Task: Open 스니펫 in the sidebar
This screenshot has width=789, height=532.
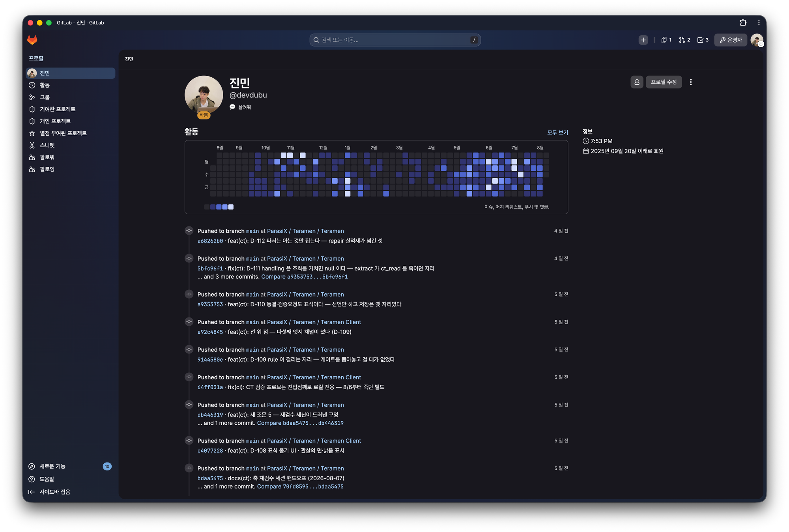Action: click(x=71, y=145)
